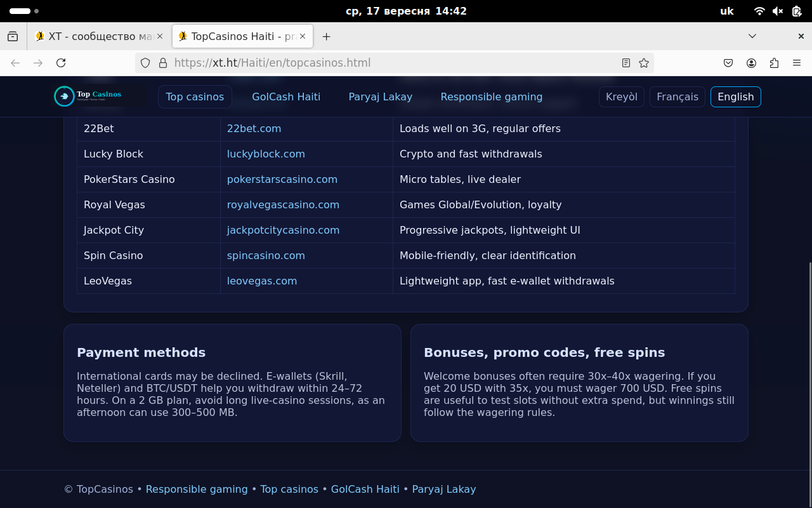The width and height of the screenshot is (812, 508).
Task: Open the jackpotcitycasino.com link
Action: 283,230
